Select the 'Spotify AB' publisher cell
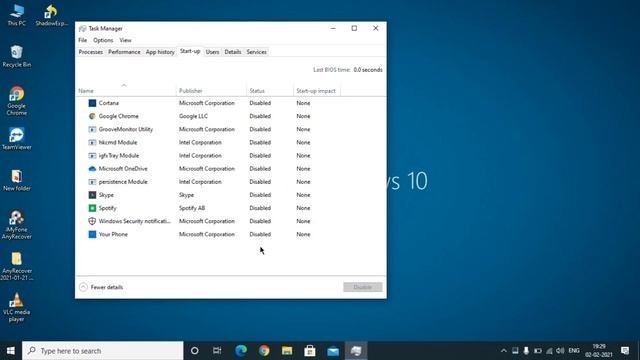The width and height of the screenshot is (640, 360). click(x=192, y=208)
